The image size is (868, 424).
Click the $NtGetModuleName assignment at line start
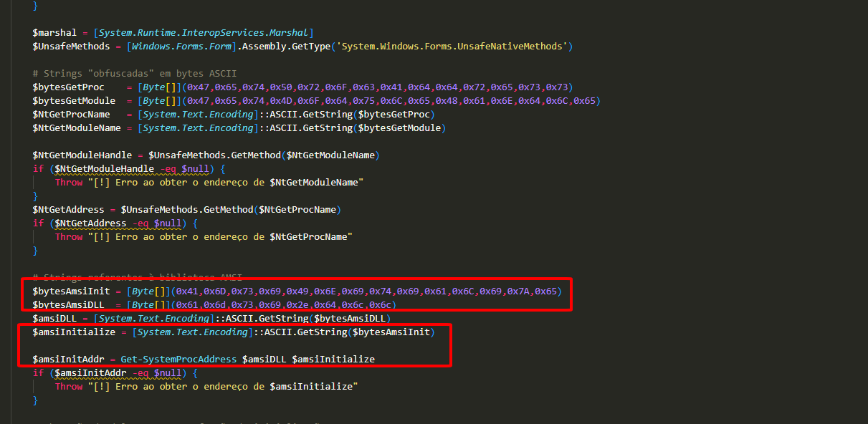(77, 128)
